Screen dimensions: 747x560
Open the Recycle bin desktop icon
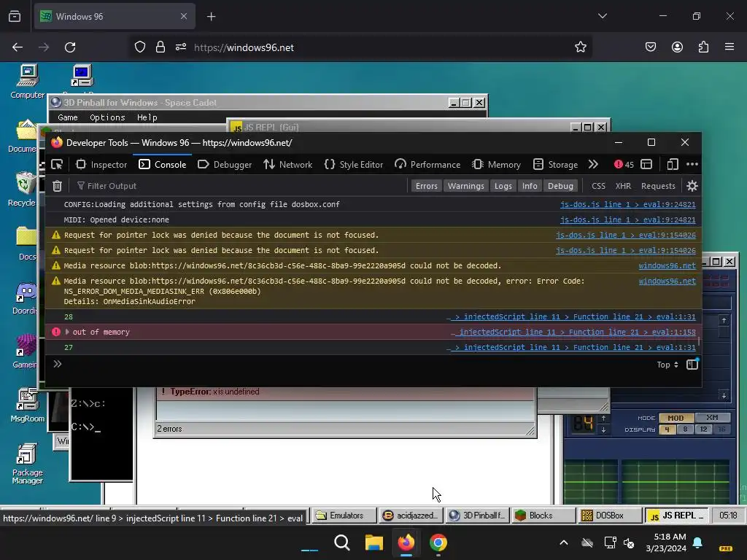point(23,189)
